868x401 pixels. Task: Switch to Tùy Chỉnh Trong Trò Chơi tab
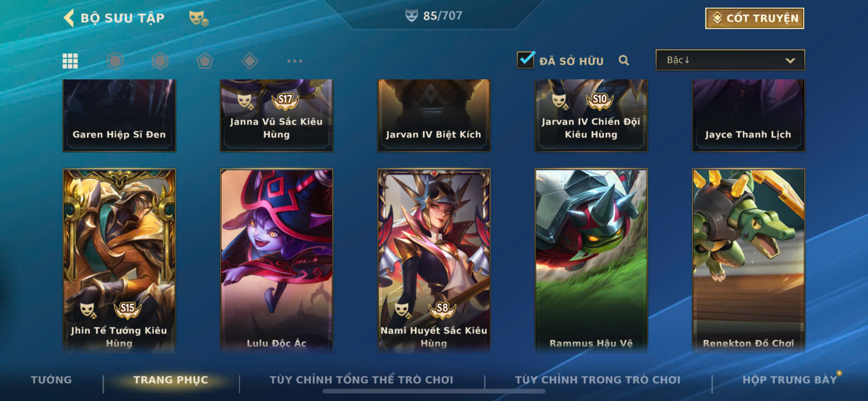pyautogui.click(x=597, y=380)
